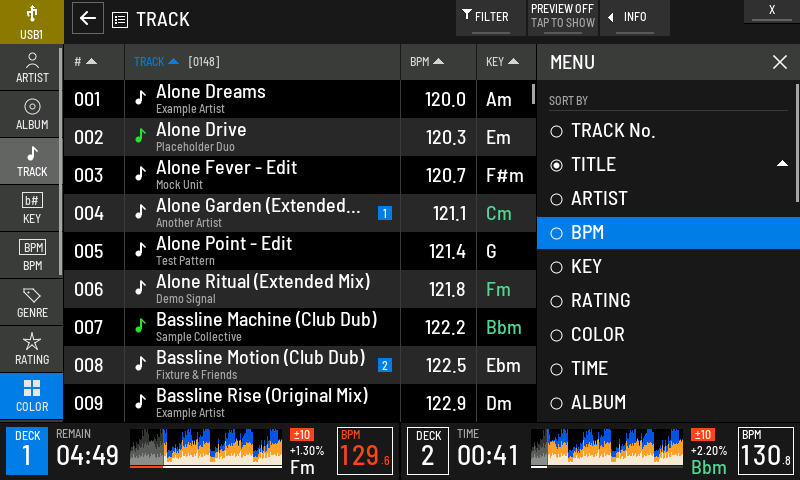The image size is (800, 480).
Task: Select the USB1 source icon
Action: (32, 21)
